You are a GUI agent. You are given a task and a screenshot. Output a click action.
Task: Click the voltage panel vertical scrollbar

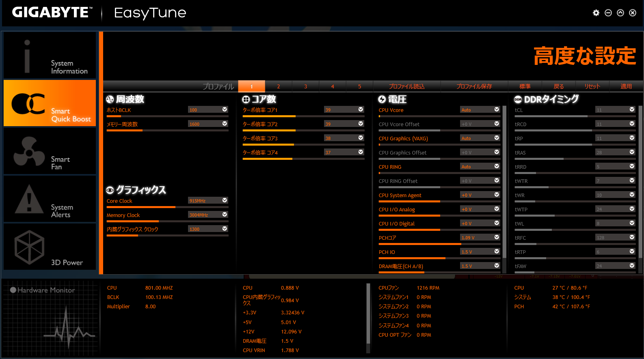[x=505, y=182]
